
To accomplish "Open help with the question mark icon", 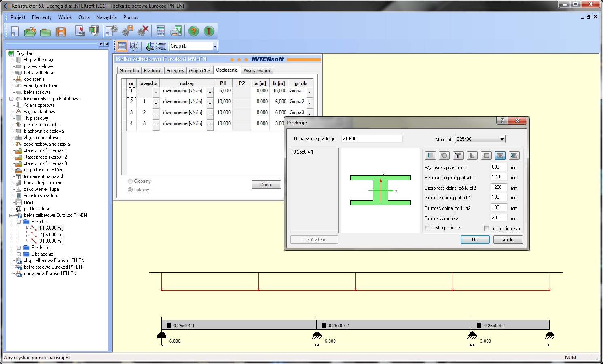I will tap(194, 31).
